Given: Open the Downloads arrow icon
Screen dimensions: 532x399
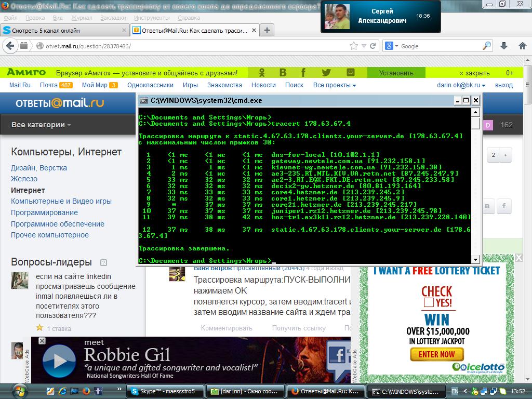Looking at the screenshot, I should click(504, 46).
